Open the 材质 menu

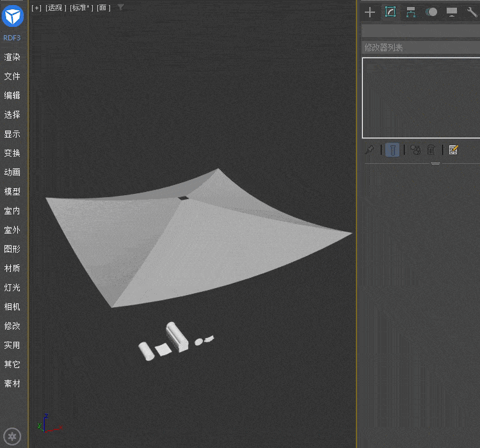click(12, 269)
